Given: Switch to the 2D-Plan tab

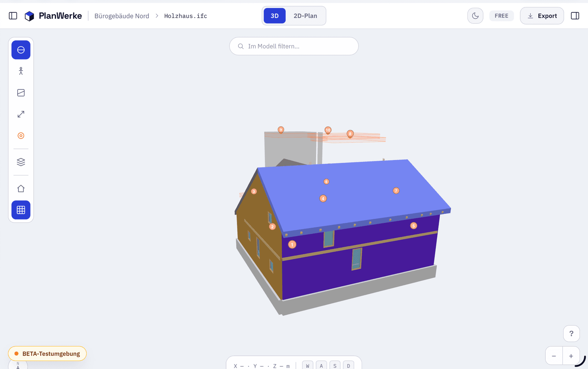Looking at the screenshot, I should pos(305,16).
